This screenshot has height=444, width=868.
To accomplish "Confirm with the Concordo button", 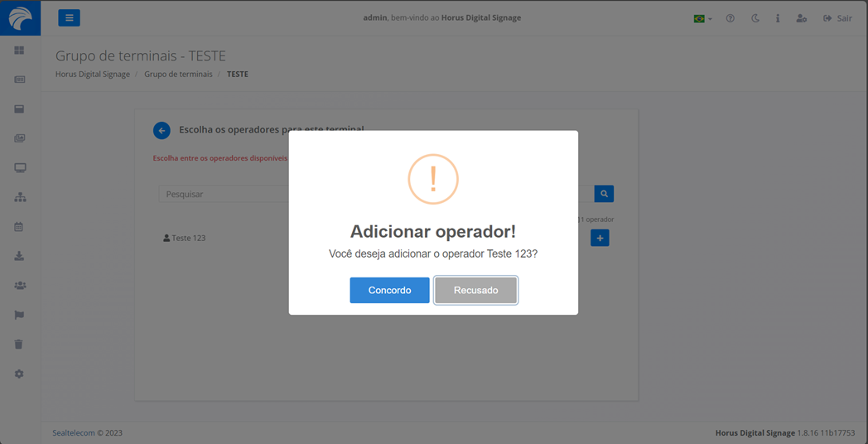I will [389, 290].
